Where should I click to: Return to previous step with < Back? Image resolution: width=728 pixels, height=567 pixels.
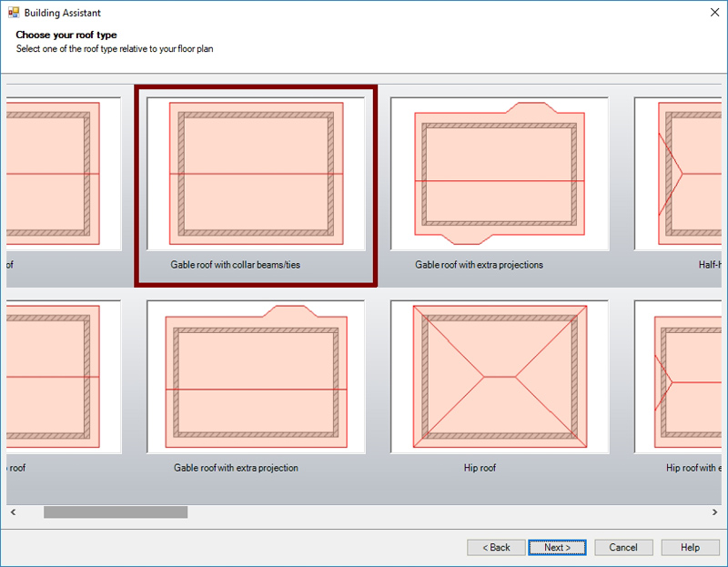(x=496, y=547)
